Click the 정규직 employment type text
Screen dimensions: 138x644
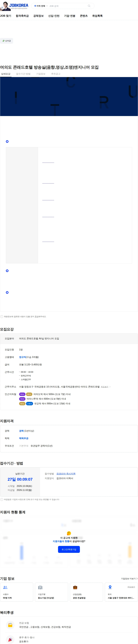(23, 357)
